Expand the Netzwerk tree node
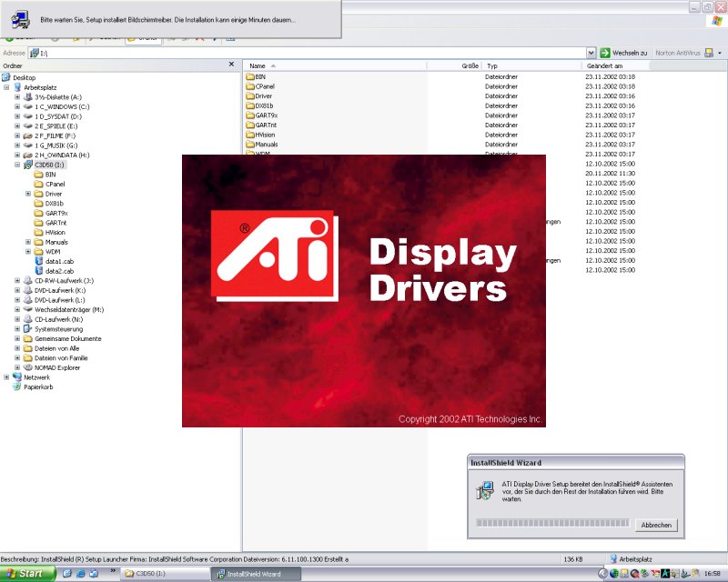Viewport: 728px width, 582px height. 6,377
